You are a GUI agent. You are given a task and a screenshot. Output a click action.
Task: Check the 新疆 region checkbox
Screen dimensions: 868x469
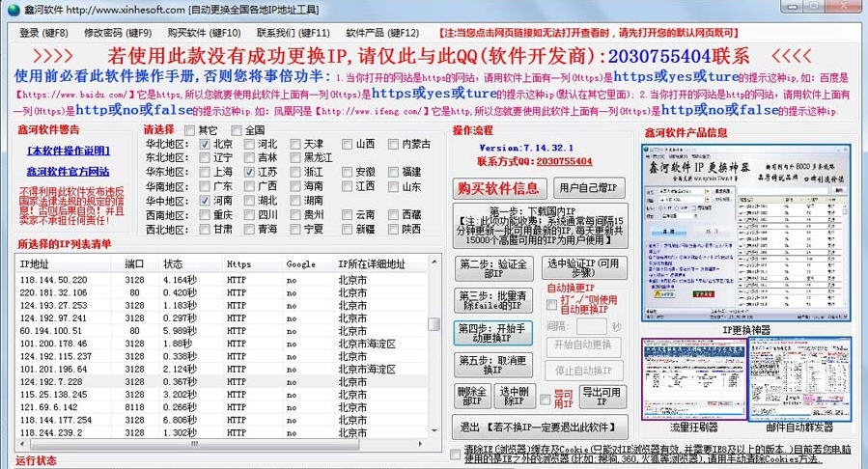click(347, 229)
